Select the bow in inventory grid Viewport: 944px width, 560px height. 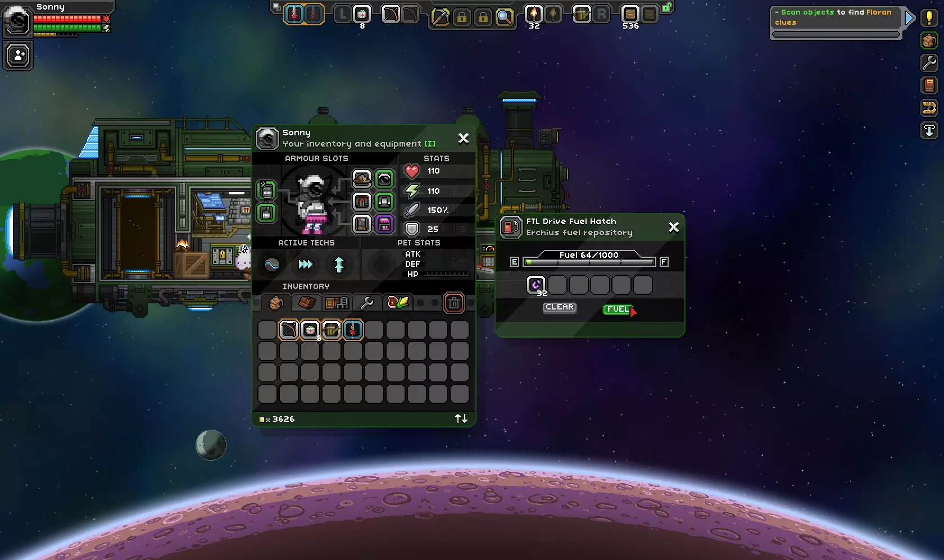click(289, 330)
